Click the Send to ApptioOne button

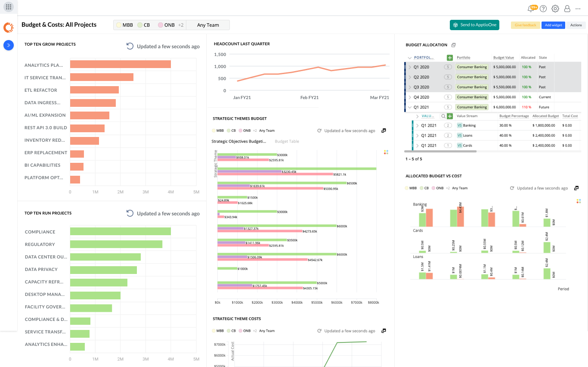coord(473,25)
